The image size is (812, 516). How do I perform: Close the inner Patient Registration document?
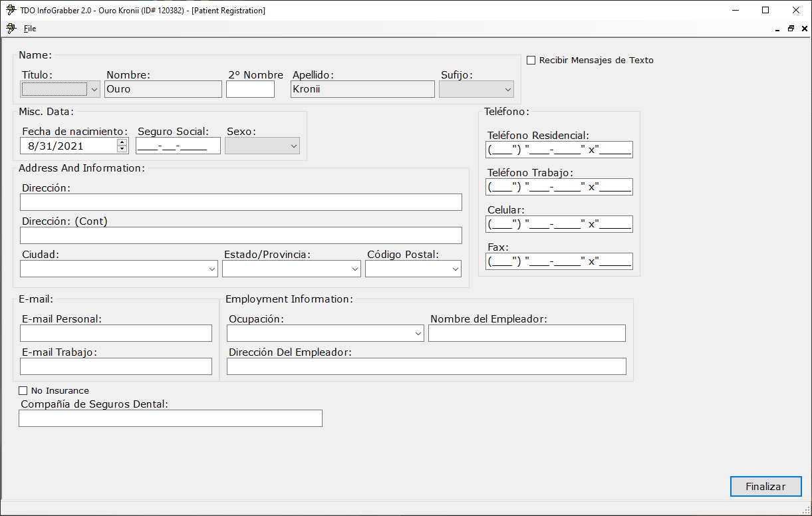(804, 29)
